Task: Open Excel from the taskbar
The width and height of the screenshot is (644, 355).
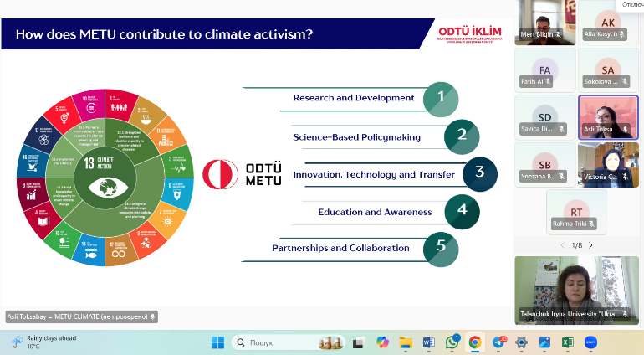Action: (x=566, y=342)
